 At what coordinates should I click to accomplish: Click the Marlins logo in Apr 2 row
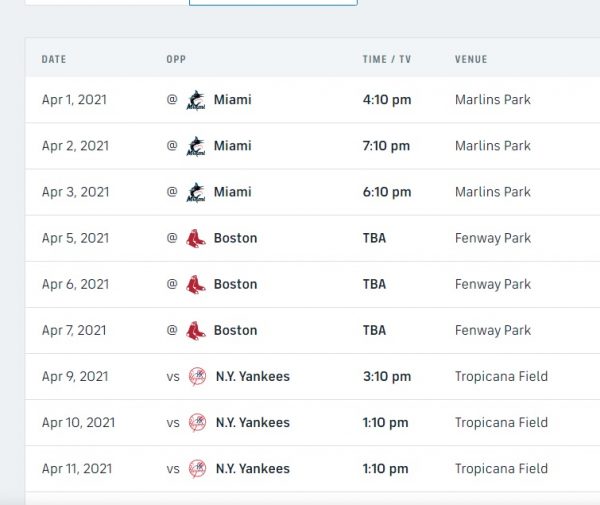[x=197, y=146]
